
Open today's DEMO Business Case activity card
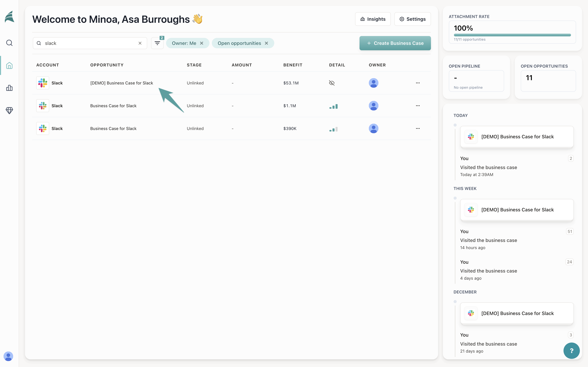pos(517,137)
